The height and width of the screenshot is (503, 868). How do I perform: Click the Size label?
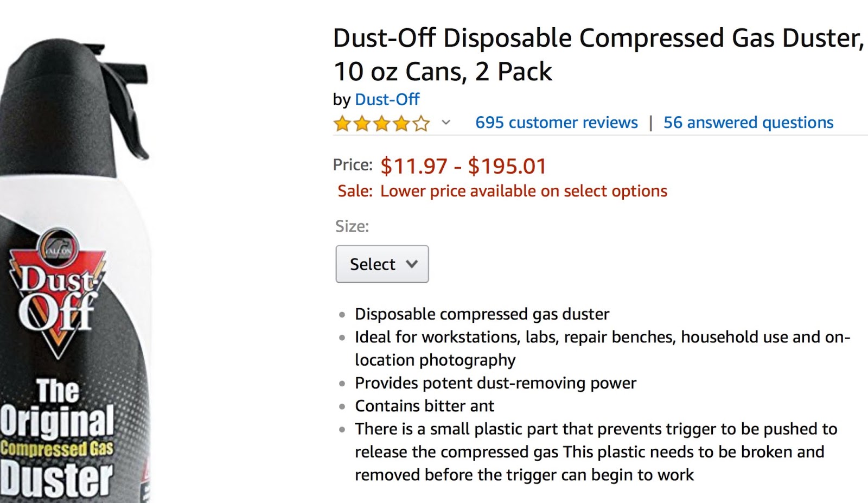[x=352, y=226]
